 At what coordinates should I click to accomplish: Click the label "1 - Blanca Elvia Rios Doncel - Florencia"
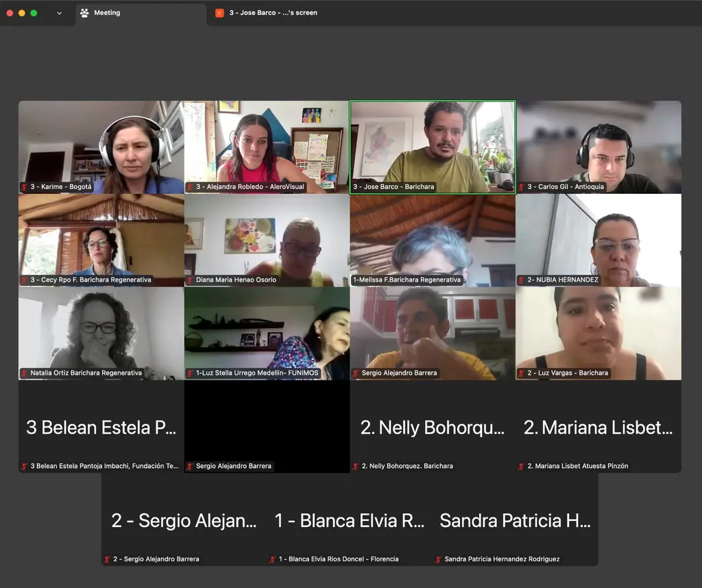(x=339, y=559)
